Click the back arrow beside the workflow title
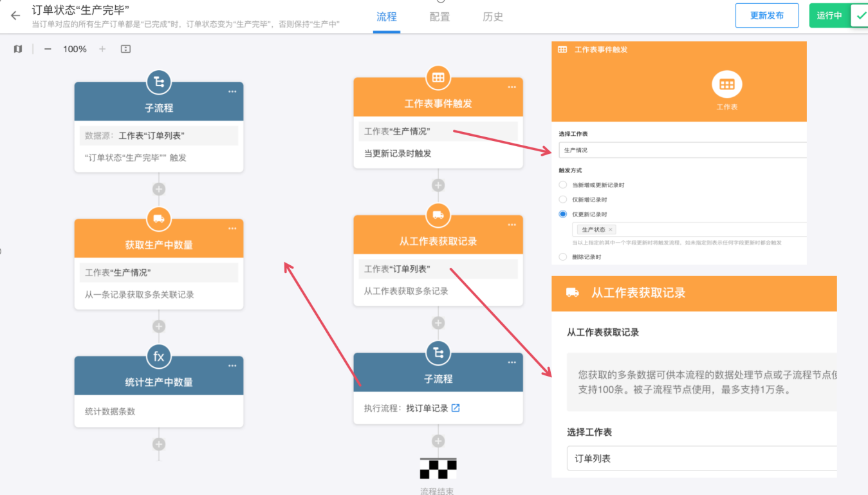This screenshot has height=495, width=868. point(15,16)
